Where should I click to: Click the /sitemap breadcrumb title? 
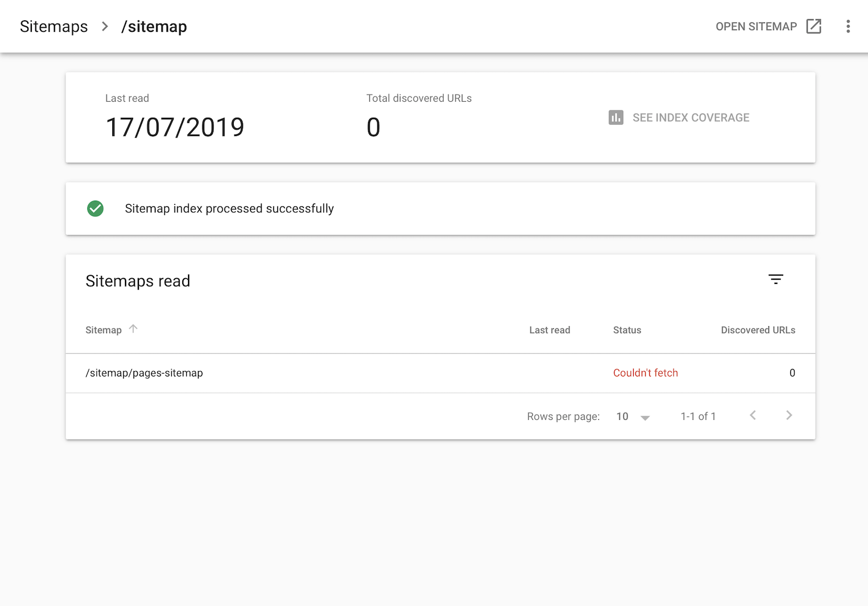[x=154, y=27]
